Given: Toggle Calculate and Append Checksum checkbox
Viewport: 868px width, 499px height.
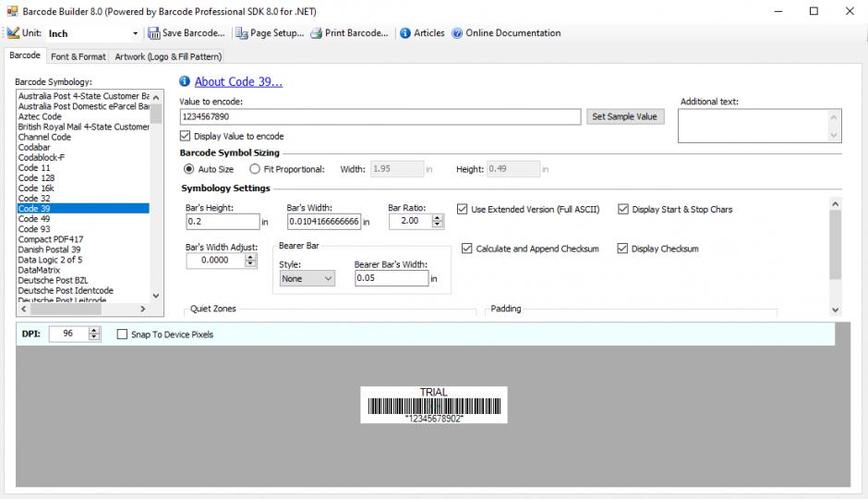Looking at the screenshot, I should click(466, 249).
